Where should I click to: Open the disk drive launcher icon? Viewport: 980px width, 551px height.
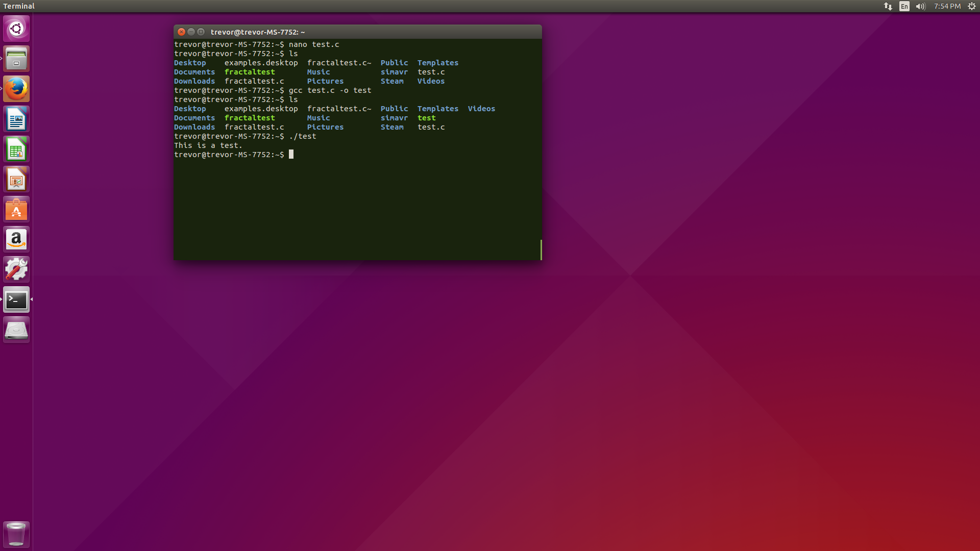point(16,330)
